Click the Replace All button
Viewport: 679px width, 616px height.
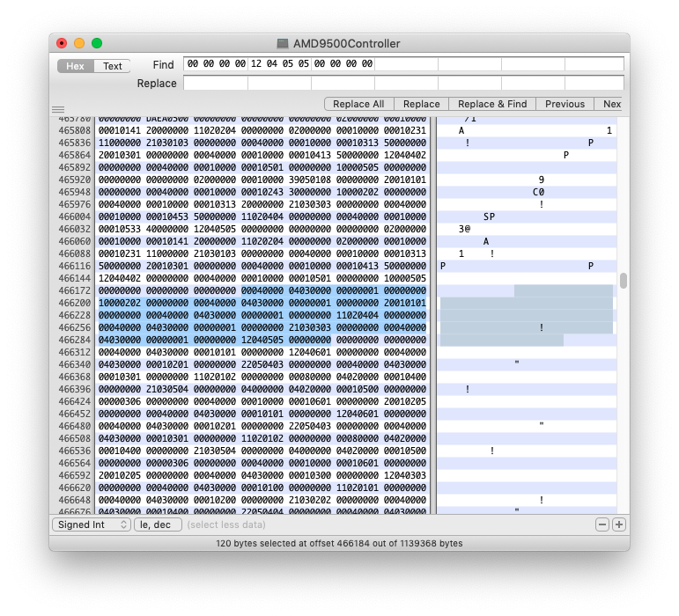[x=358, y=104]
